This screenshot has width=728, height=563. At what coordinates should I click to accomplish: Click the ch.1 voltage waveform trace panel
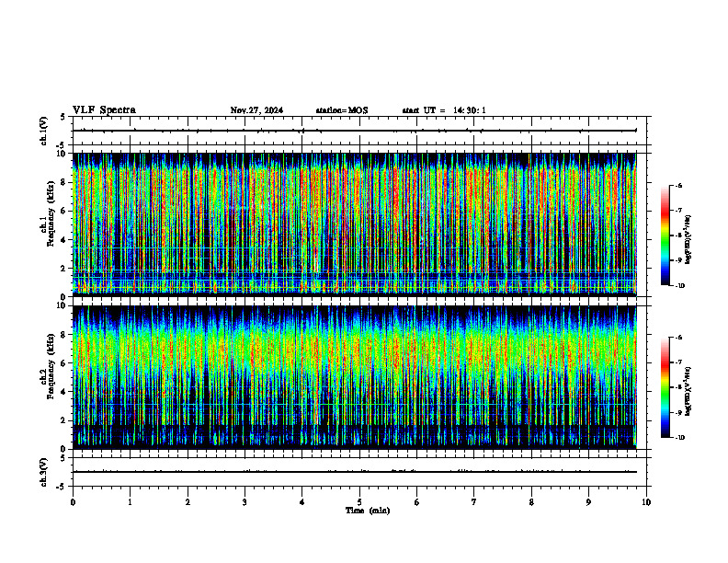359,131
